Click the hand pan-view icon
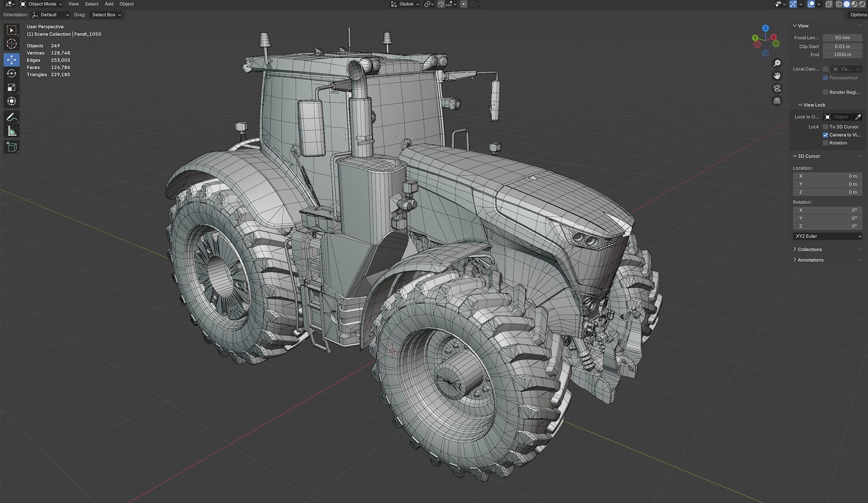 (777, 76)
